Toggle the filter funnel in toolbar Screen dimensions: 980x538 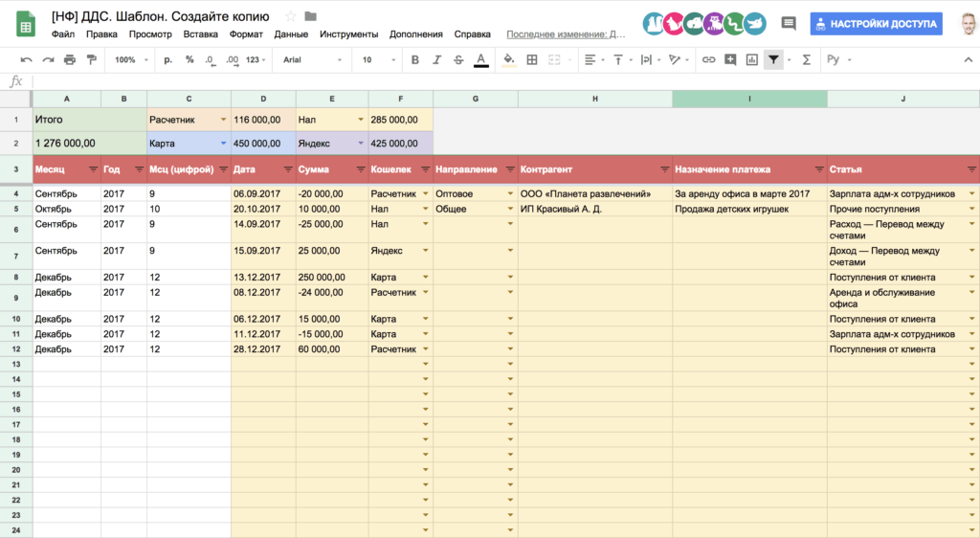773,59
